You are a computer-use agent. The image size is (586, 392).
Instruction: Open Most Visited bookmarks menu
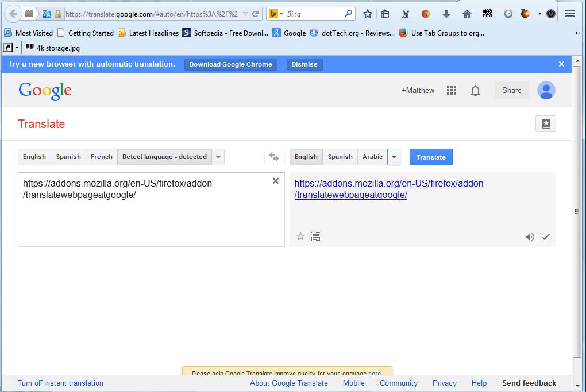pyautogui.click(x=28, y=33)
